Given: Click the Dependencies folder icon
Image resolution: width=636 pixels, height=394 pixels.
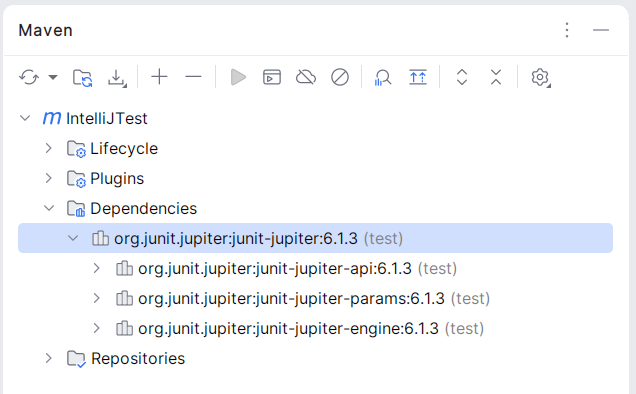Looking at the screenshot, I should pos(76,209).
